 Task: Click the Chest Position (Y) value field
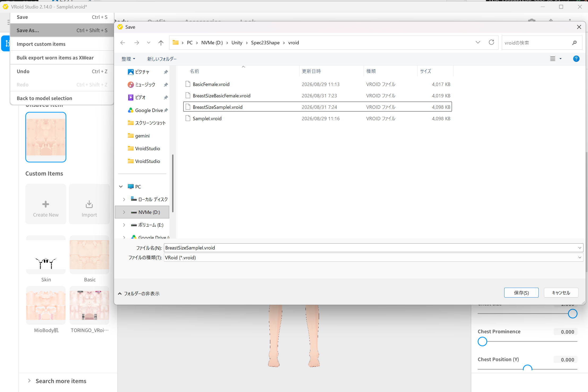click(566, 360)
